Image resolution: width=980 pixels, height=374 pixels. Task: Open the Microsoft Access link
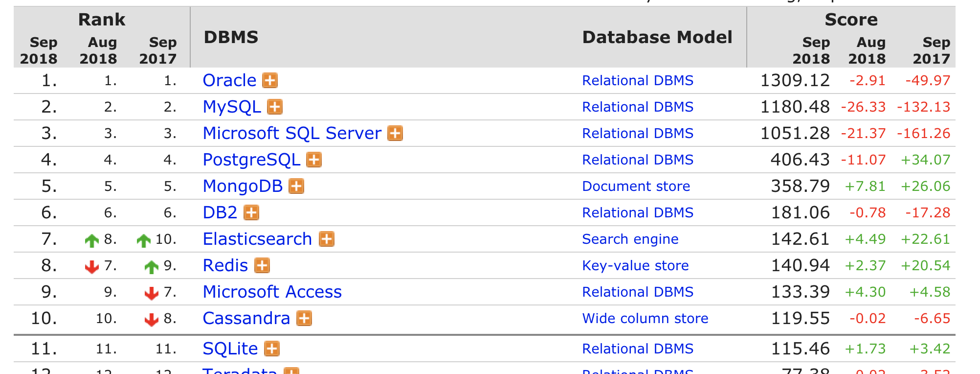coord(272,292)
